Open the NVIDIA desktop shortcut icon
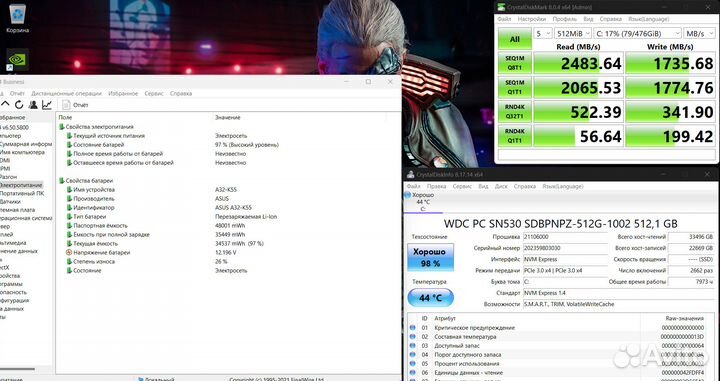This screenshot has width=720, height=381. 17,60
